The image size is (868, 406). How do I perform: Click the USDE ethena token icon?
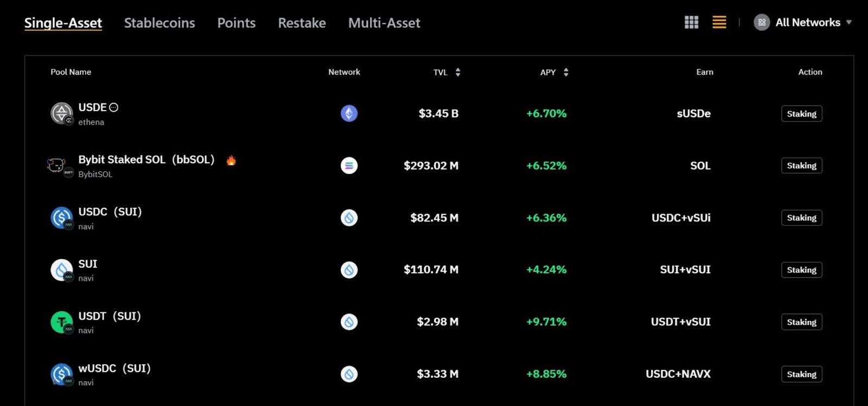62,113
